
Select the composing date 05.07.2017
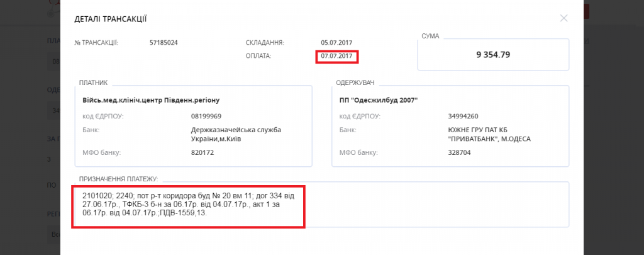point(335,43)
